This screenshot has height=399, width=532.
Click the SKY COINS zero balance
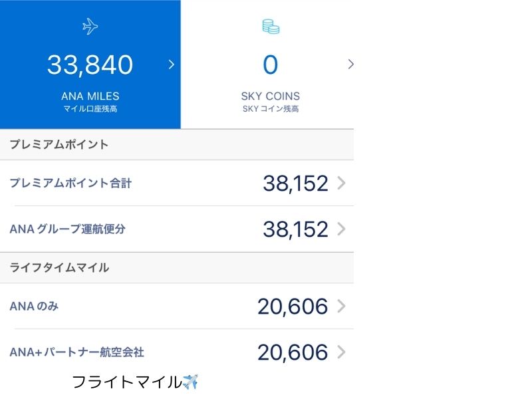click(271, 65)
